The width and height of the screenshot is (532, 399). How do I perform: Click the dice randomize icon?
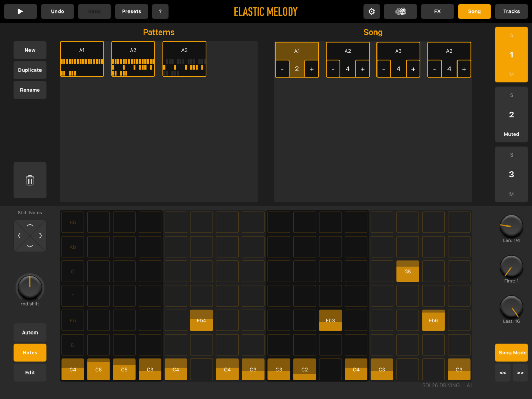(400, 11)
